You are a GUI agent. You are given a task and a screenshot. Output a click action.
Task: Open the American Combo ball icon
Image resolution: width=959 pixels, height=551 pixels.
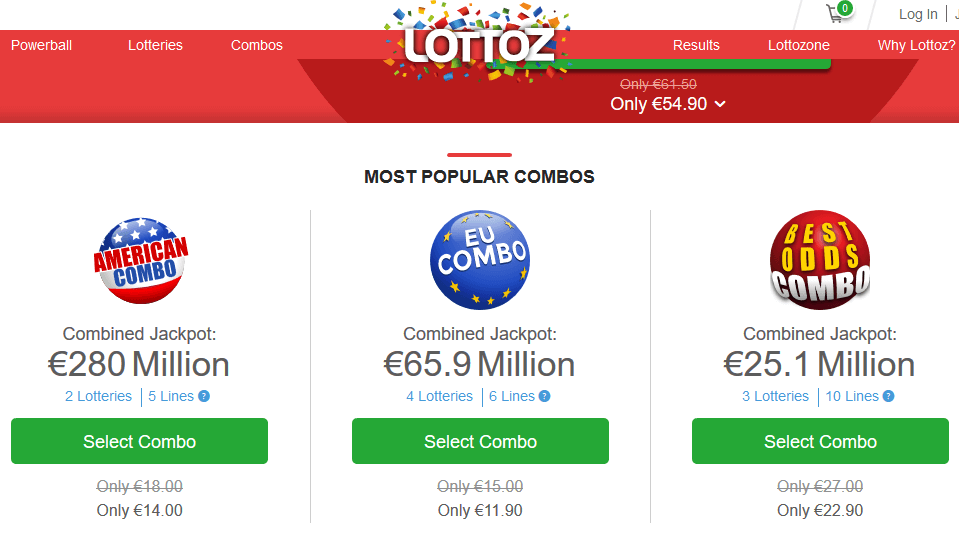tap(141, 261)
